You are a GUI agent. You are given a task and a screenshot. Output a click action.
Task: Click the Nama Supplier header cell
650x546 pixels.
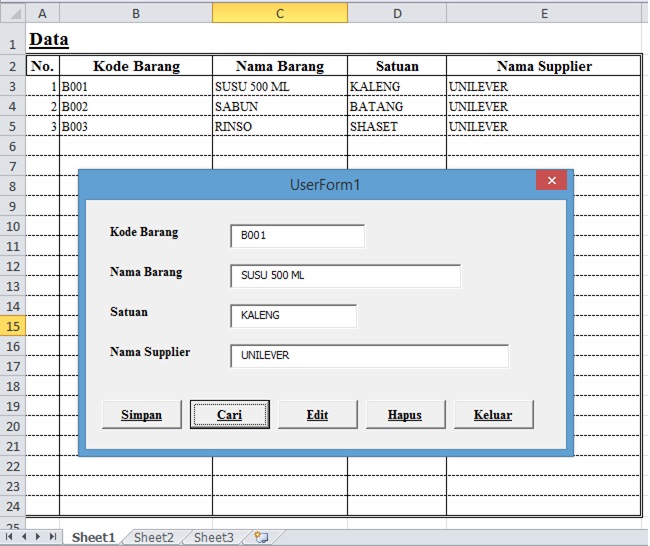click(544, 66)
